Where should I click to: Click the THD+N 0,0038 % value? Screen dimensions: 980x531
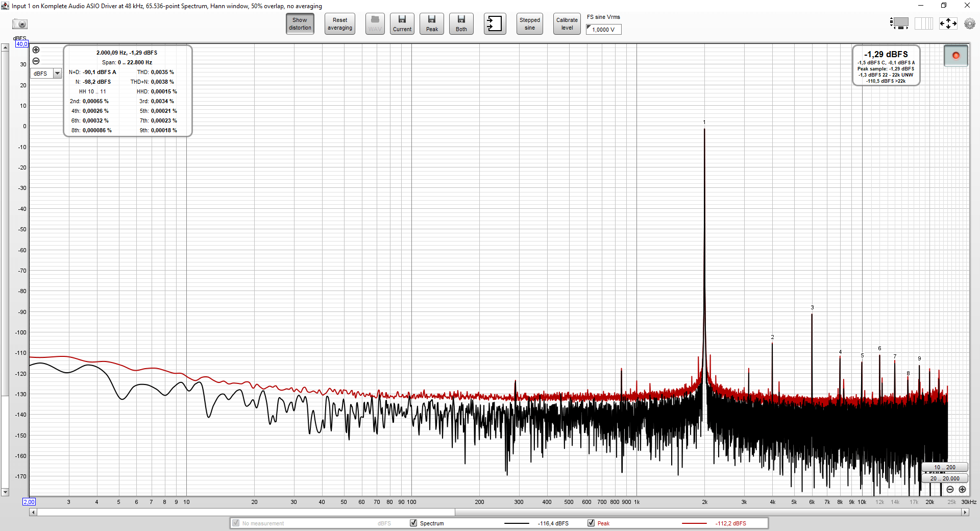click(x=162, y=82)
